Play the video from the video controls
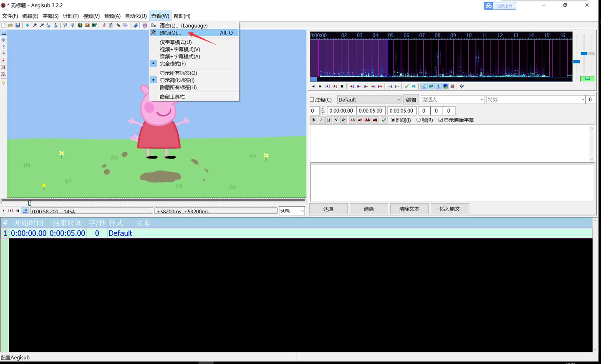 [3, 211]
